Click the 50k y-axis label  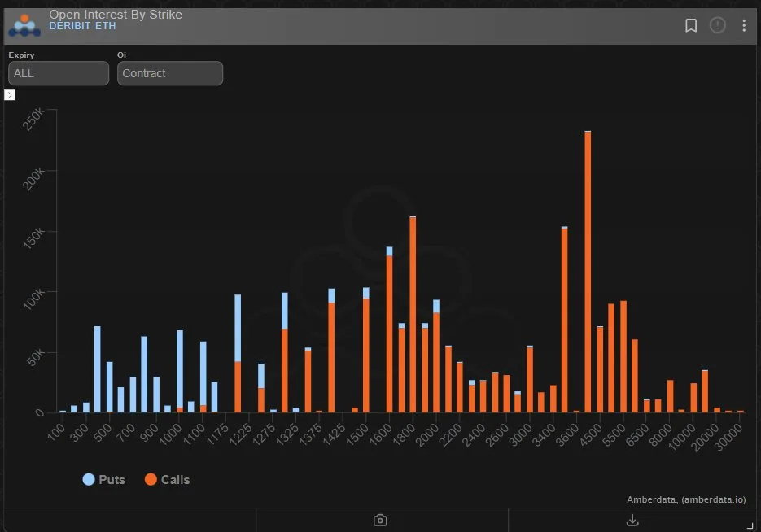click(x=36, y=358)
